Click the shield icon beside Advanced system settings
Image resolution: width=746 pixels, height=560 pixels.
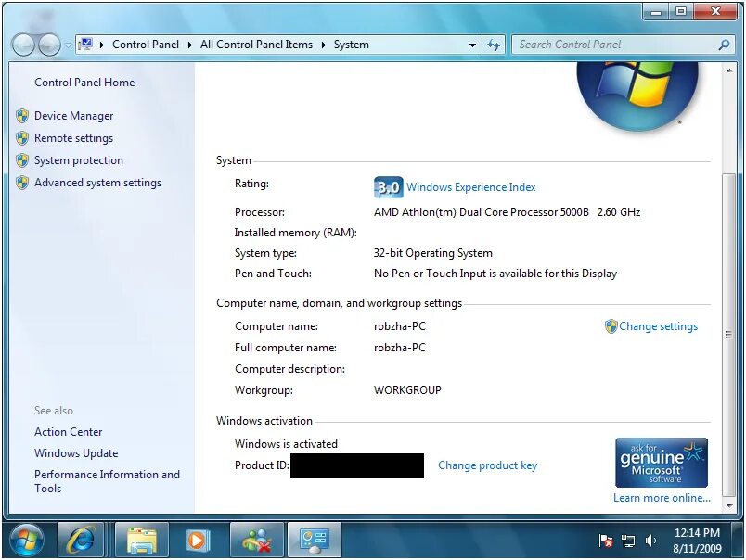pos(22,183)
